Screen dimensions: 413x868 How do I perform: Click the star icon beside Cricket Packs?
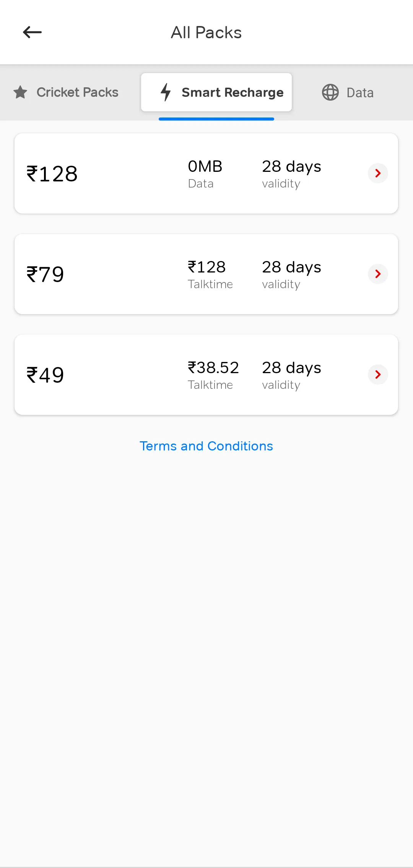(x=20, y=92)
